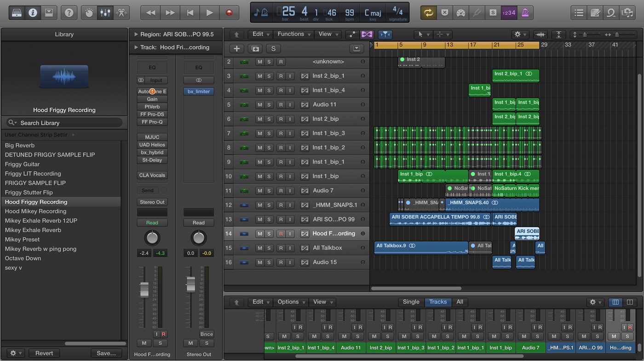The height and width of the screenshot is (361, 644).
Task: Mute the ARI SO...PO 99 track
Action: (259, 219)
